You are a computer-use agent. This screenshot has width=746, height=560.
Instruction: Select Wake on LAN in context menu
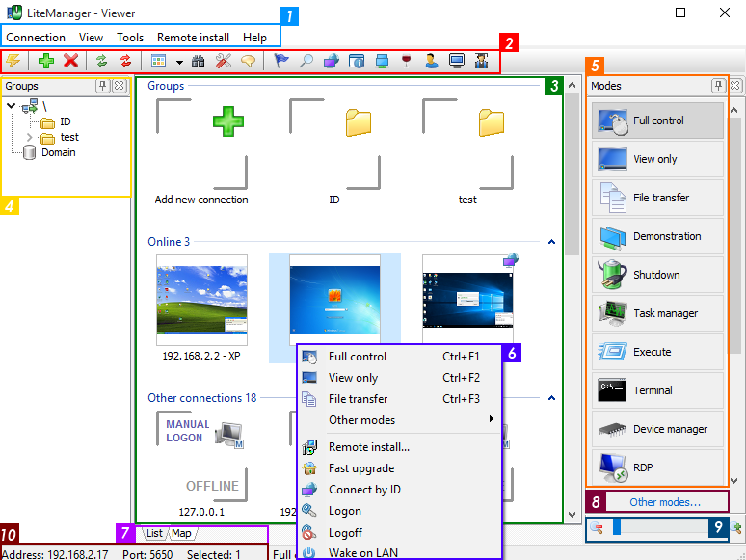tap(400, 552)
